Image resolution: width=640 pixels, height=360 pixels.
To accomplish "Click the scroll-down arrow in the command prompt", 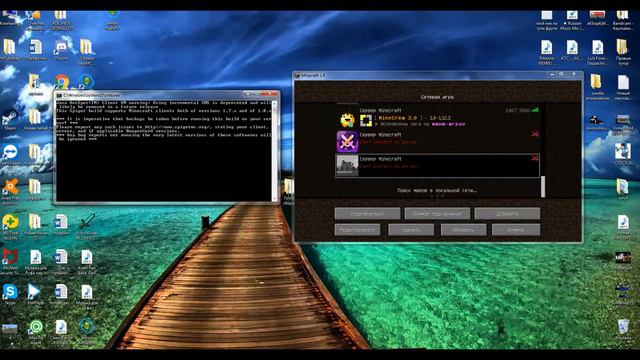I will click(x=275, y=199).
